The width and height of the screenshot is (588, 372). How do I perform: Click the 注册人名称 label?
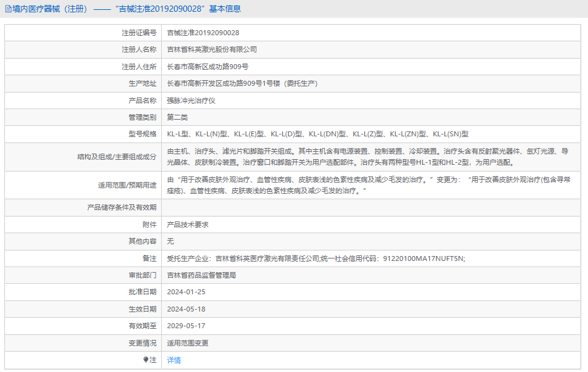pos(139,49)
